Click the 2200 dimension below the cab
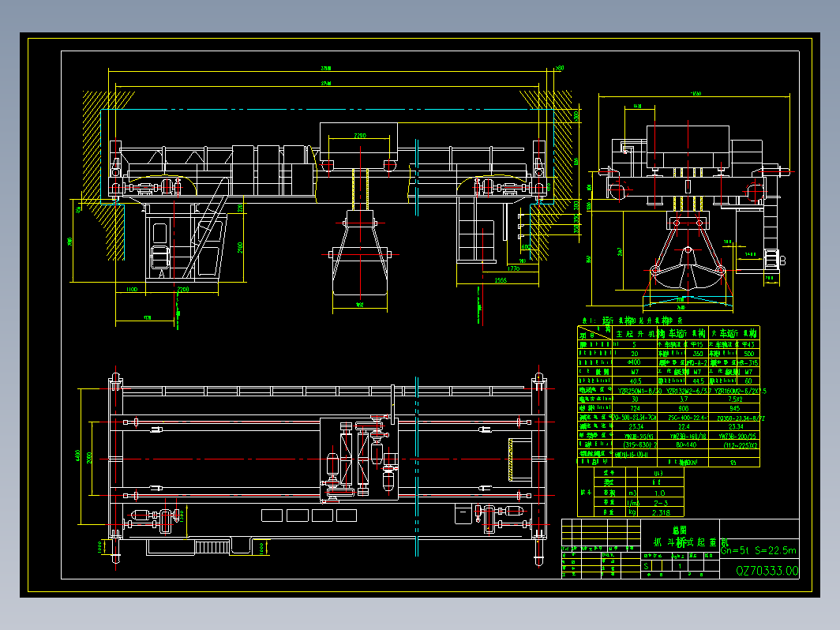 182,289
